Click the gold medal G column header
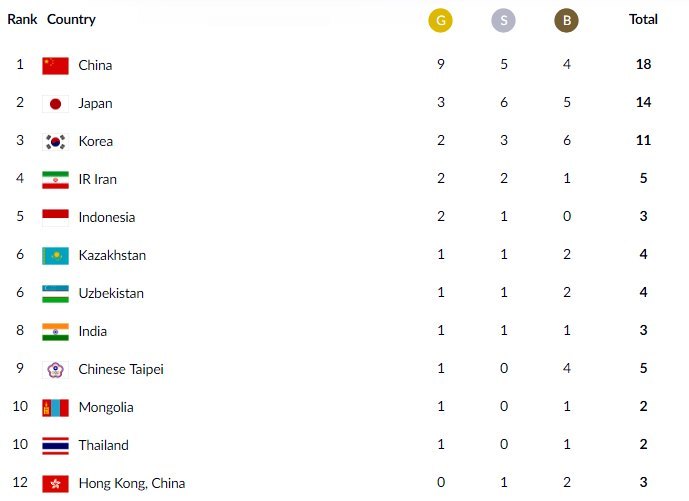The image size is (689, 501). point(440,20)
